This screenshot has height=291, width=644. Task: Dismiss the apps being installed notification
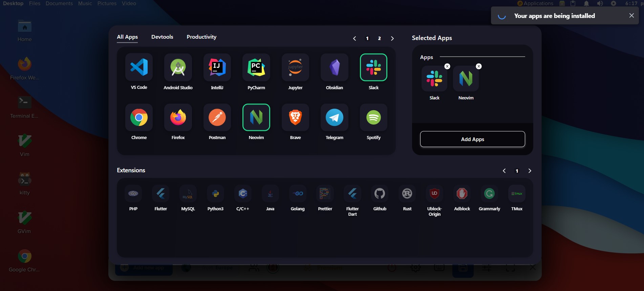631,16
